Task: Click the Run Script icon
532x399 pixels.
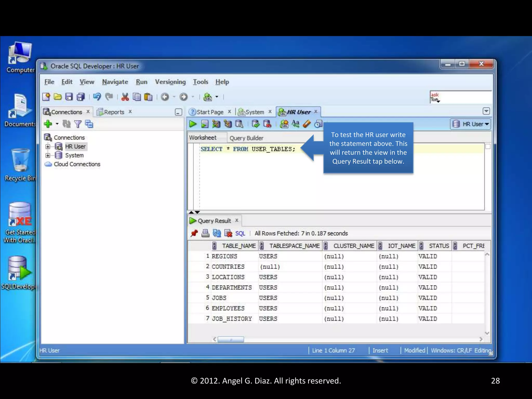Action: coord(205,124)
